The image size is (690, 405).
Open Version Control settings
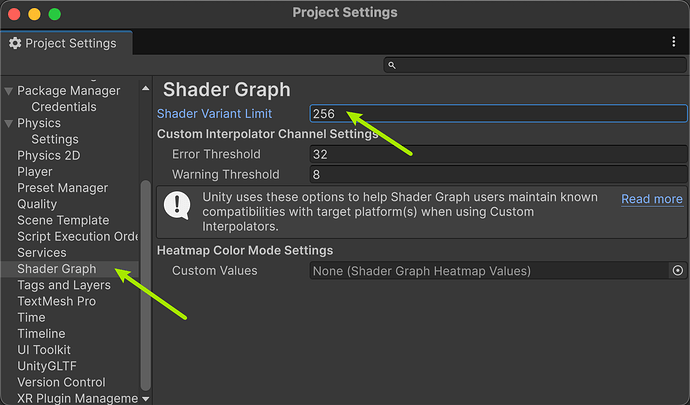click(59, 382)
